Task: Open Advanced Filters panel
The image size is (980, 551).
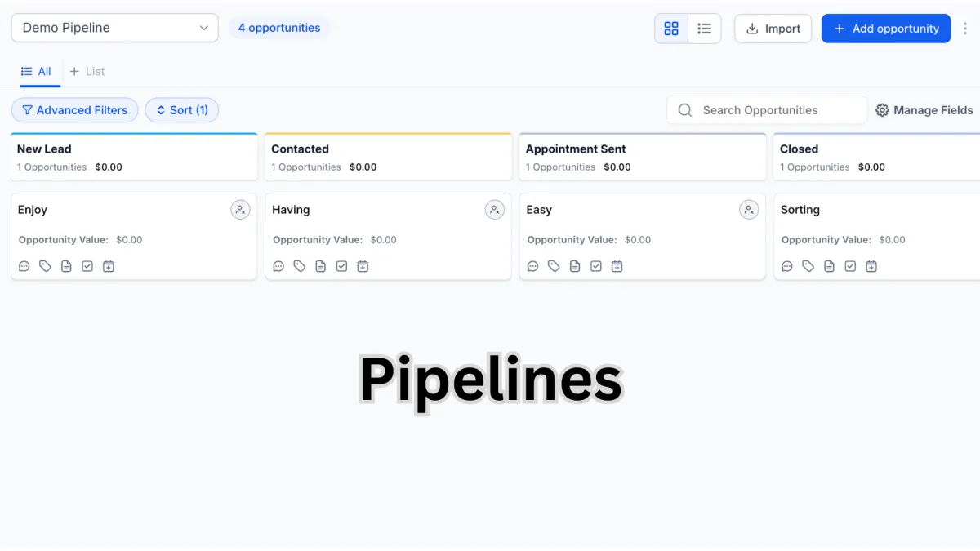Action: [74, 110]
